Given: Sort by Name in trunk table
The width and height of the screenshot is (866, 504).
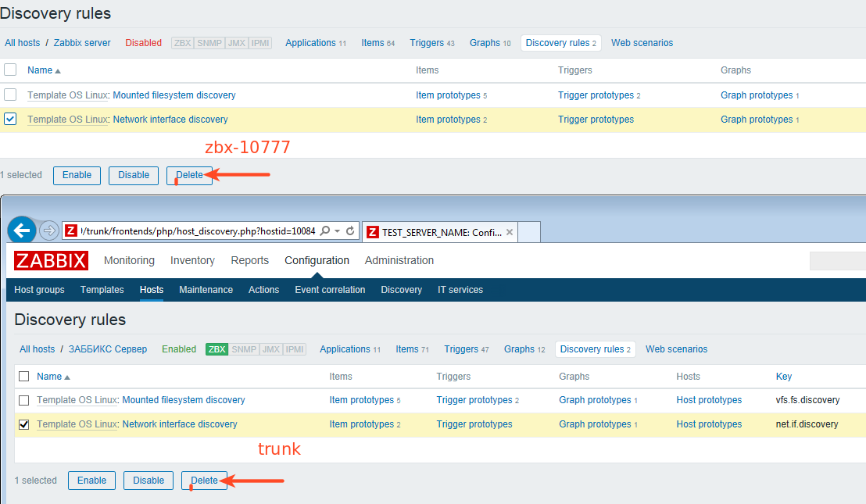Looking at the screenshot, I should tap(53, 377).
